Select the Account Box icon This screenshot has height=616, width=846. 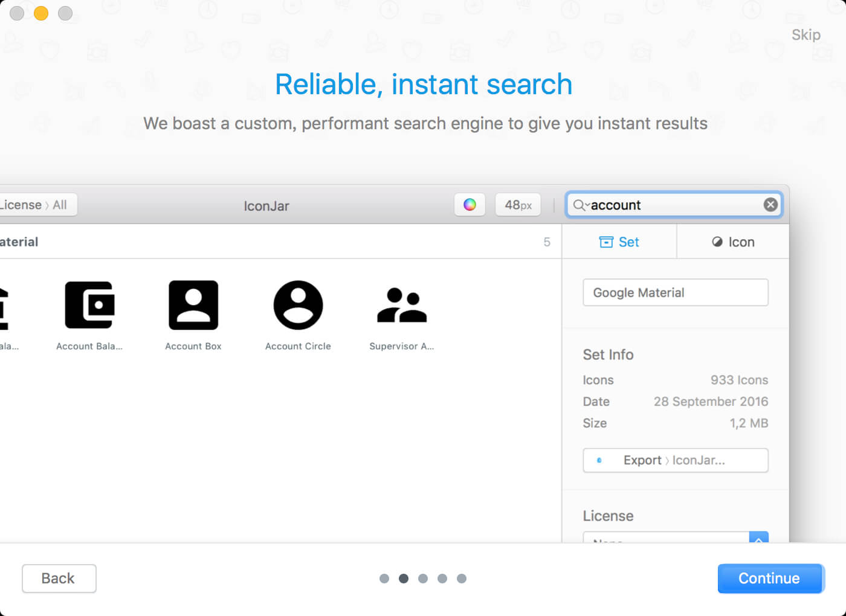tap(193, 305)
